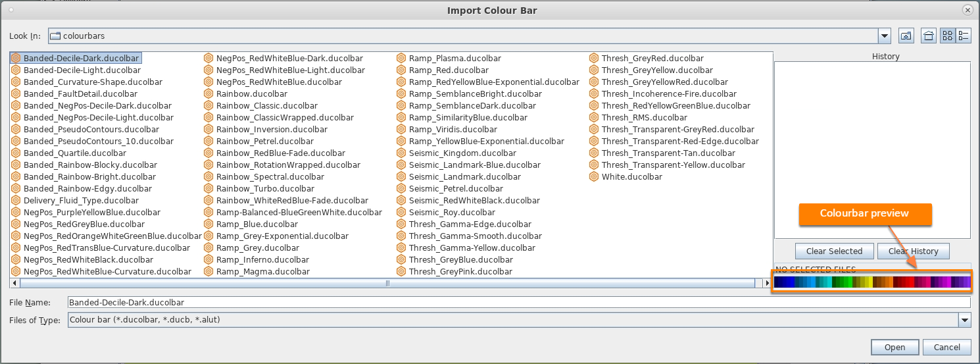Select Thresh_Transparent-Yellow.ducolbar file name
This screenshot has width=980, height=364.
[674, 165]
